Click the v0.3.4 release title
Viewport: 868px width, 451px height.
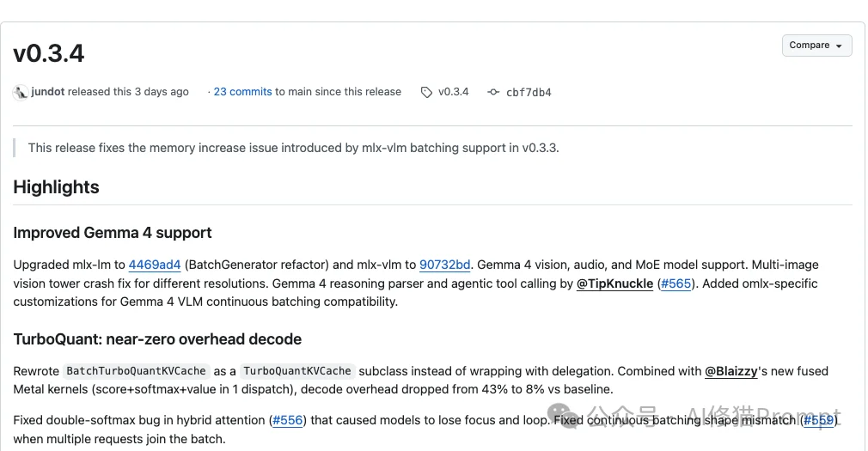click(49, 54)
